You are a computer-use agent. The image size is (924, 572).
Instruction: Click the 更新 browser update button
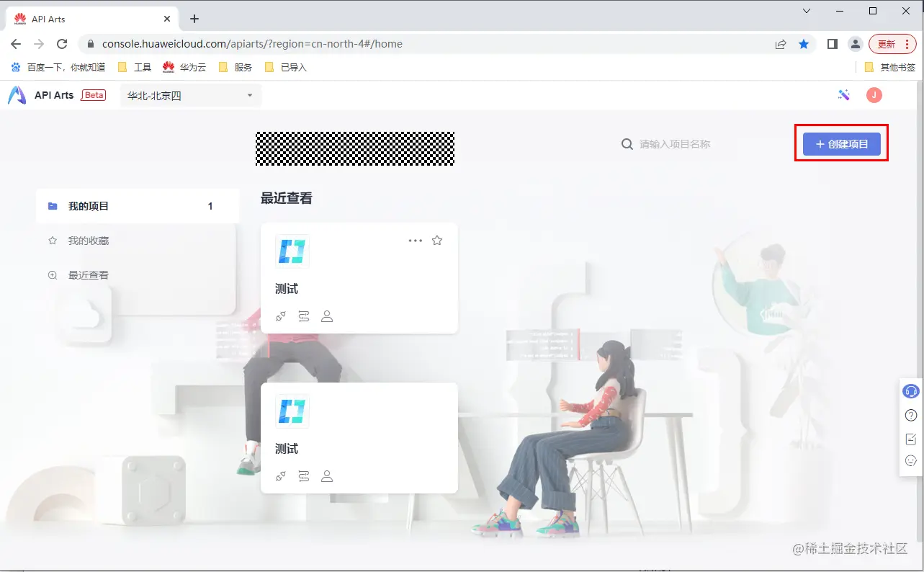[892, 44]
